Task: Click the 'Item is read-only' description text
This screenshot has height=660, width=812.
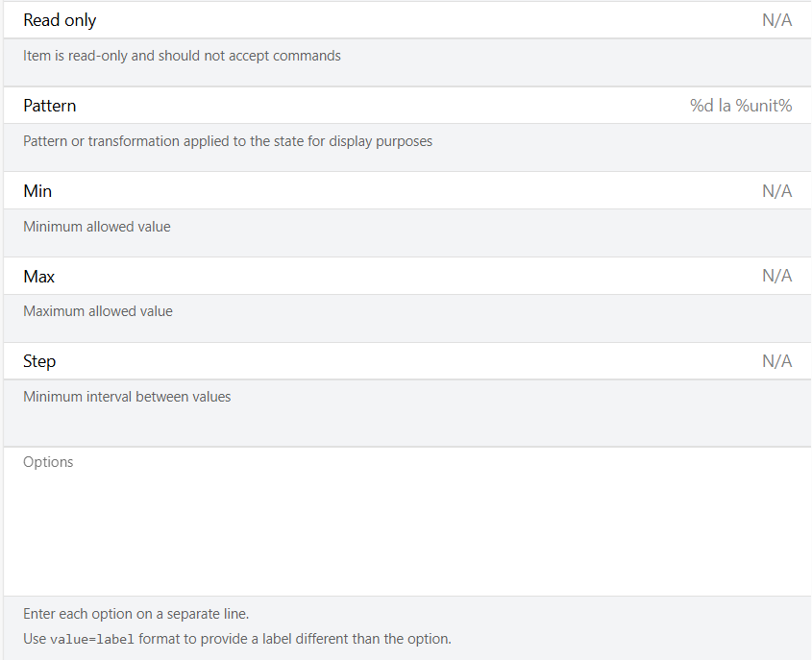Action: [182, 56]
